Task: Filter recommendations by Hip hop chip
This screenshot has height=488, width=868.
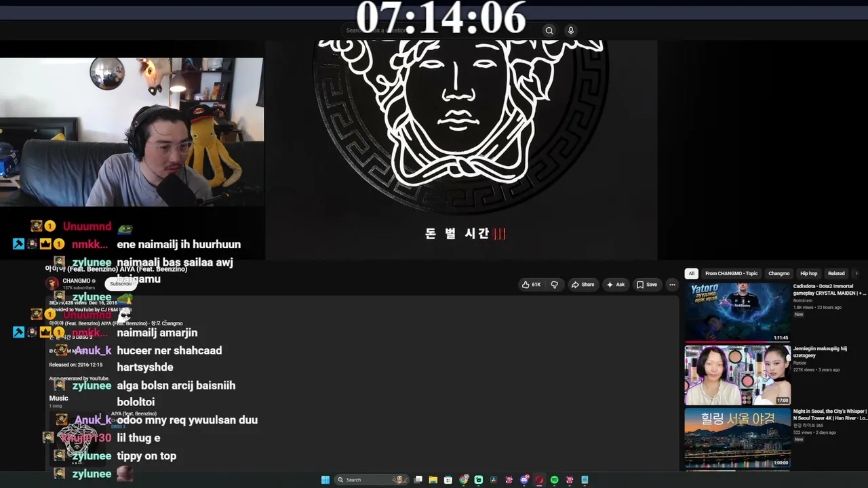Action: click(808, 274)
